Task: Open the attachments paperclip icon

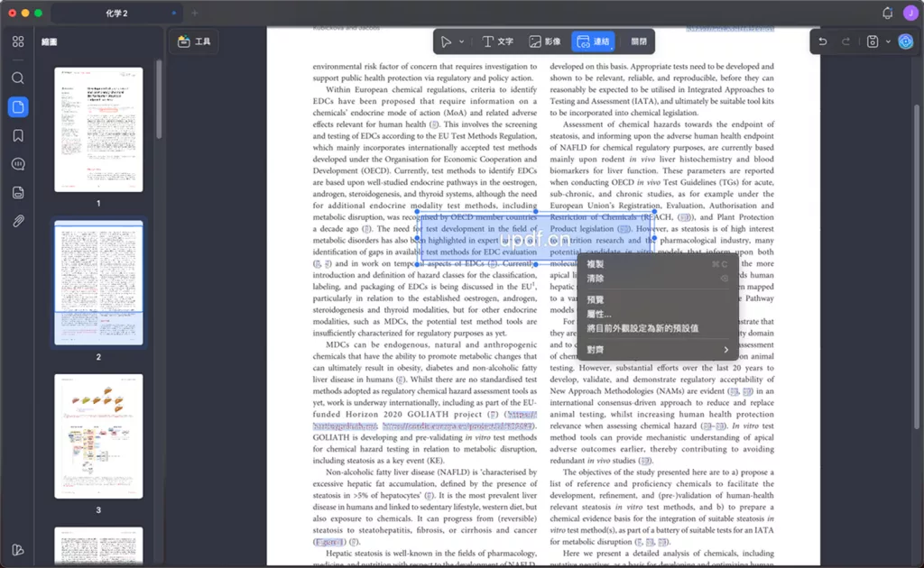Action: (x=18, y=221)
